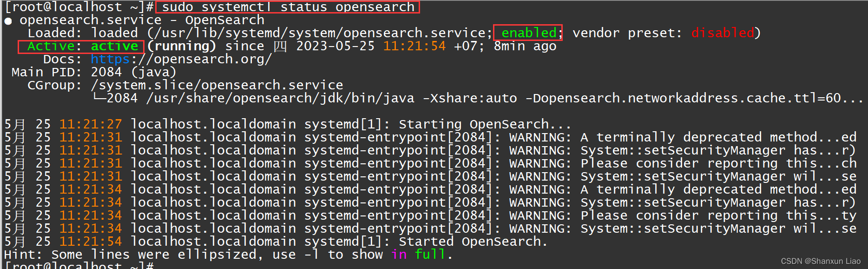This screenshot has width=868, height=269.
Task: Click the 'Hint: Some lines were ellipsized' line
Action: (228, 255)
